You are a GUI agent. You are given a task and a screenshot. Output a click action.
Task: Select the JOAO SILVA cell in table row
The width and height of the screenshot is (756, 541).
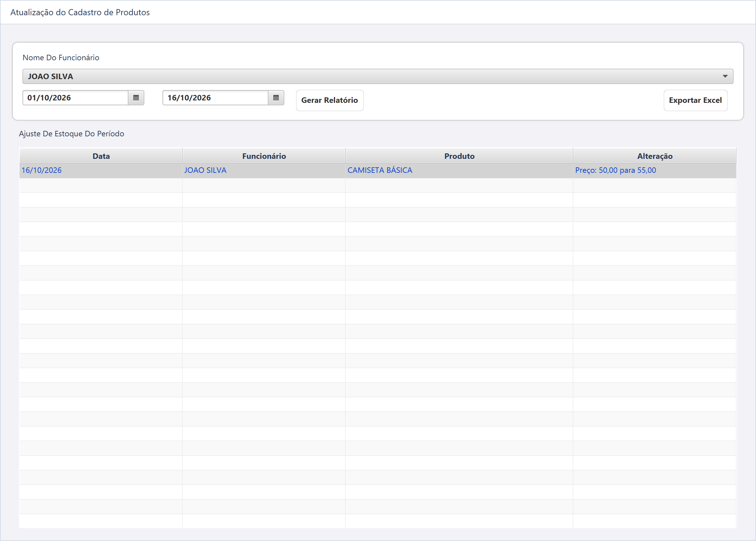264,170
